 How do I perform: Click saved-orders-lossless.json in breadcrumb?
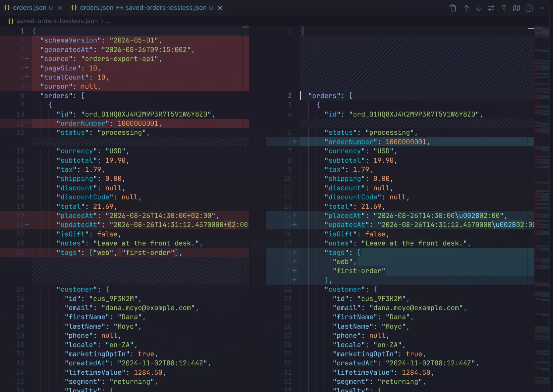(x=57, y=21)
